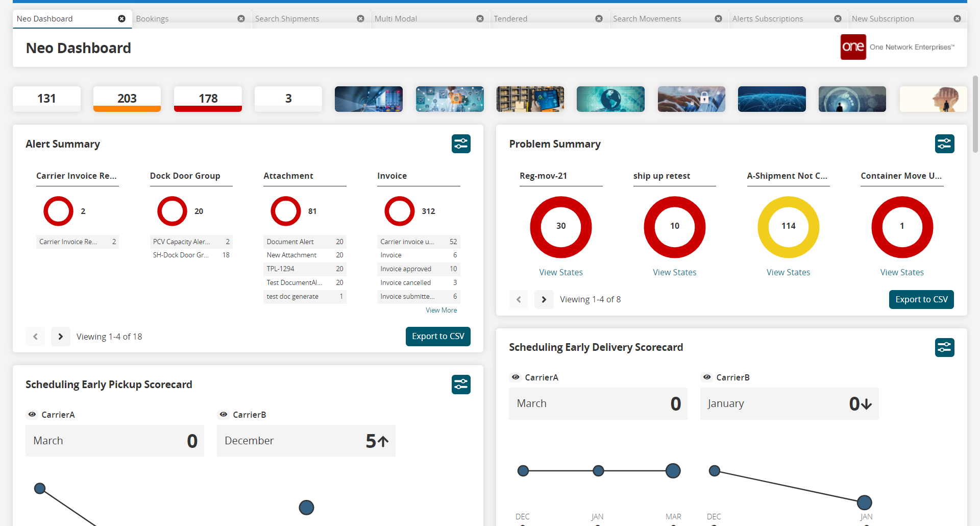Go to next page of Alert Summary

coord(61,337)
